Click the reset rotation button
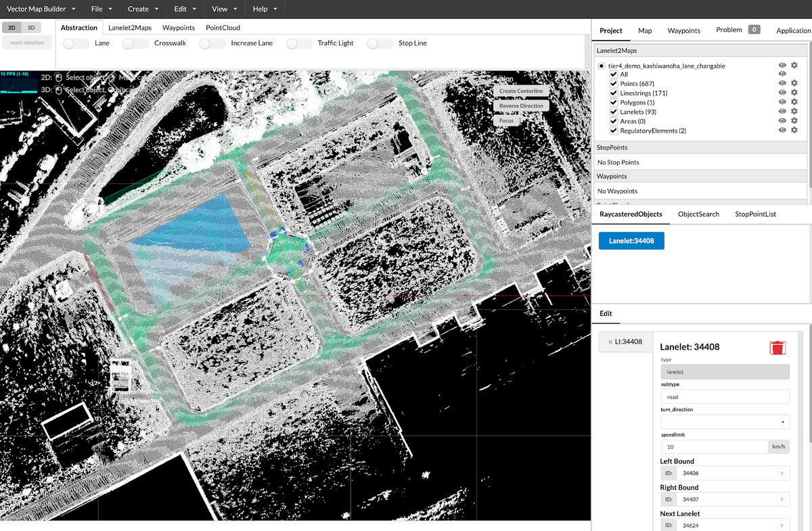 click(27, 42)
